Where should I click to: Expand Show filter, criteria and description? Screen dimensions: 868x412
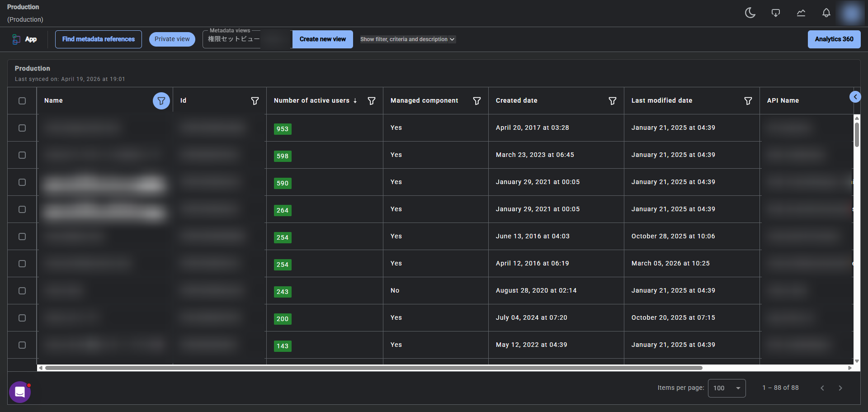(407, 39)
